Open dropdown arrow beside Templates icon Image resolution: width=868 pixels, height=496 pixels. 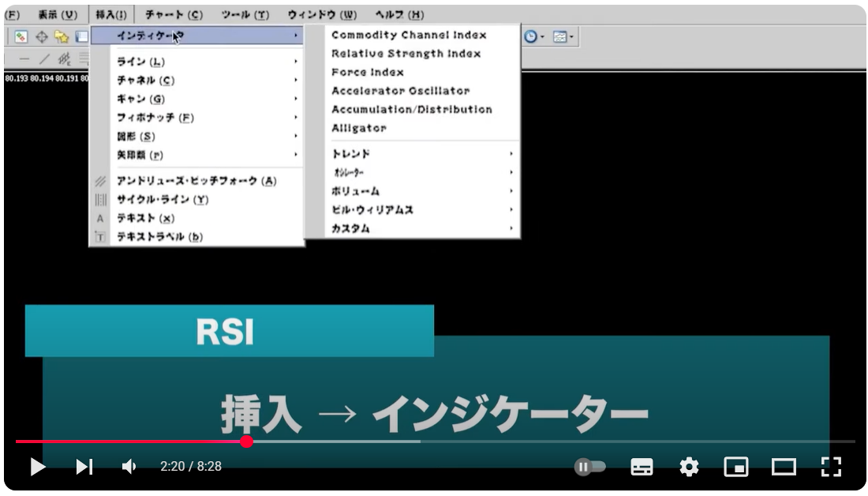click(572, 37)
